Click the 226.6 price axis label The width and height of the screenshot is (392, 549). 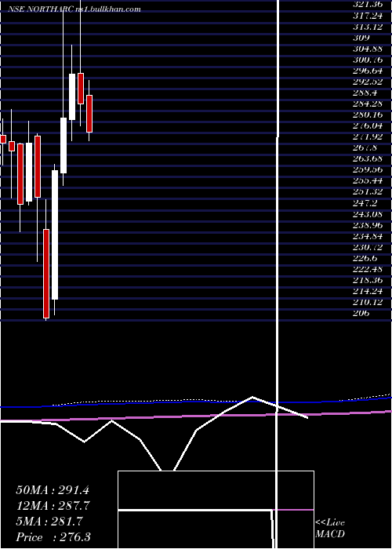pos(365,258)
